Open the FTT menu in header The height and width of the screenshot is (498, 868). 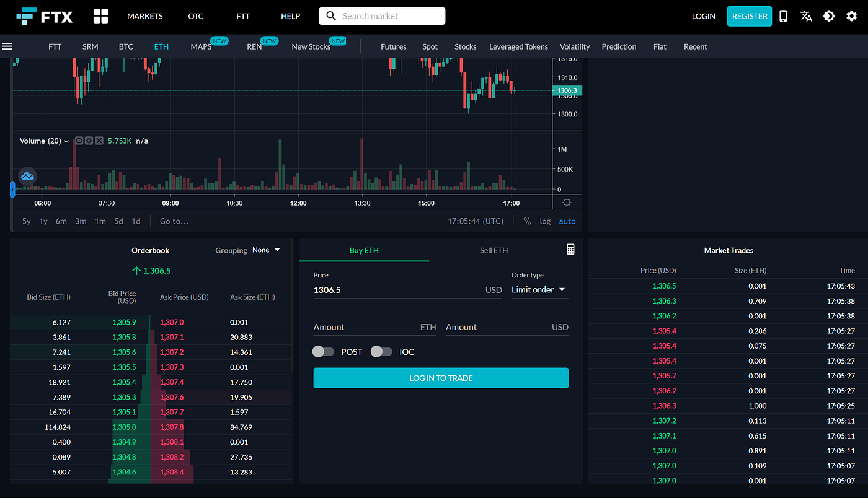click(x=243, y=16)
